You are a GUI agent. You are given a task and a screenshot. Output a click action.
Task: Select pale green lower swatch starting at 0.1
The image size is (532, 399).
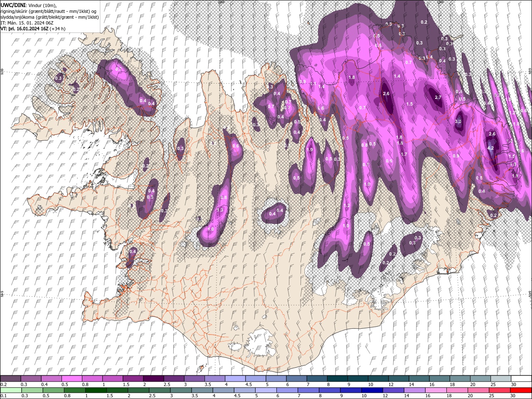point(10,390)
